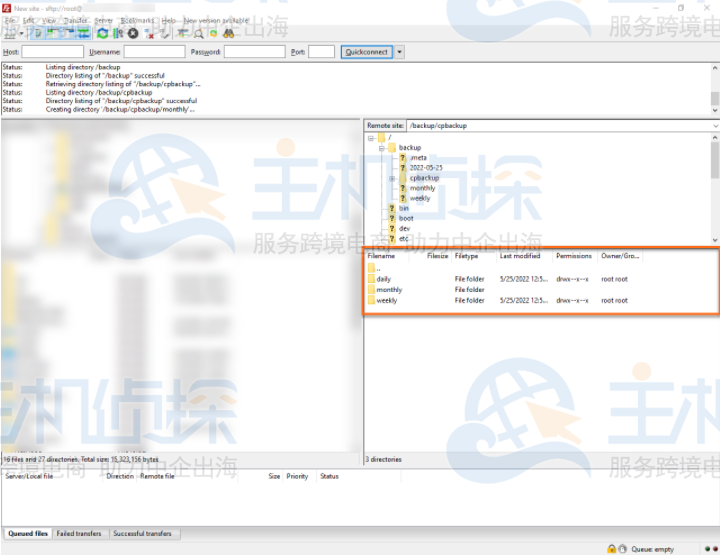This screenshot has height=556, width=720.
Task: Sort remote list by Filesize column
Action: [437, 256]
